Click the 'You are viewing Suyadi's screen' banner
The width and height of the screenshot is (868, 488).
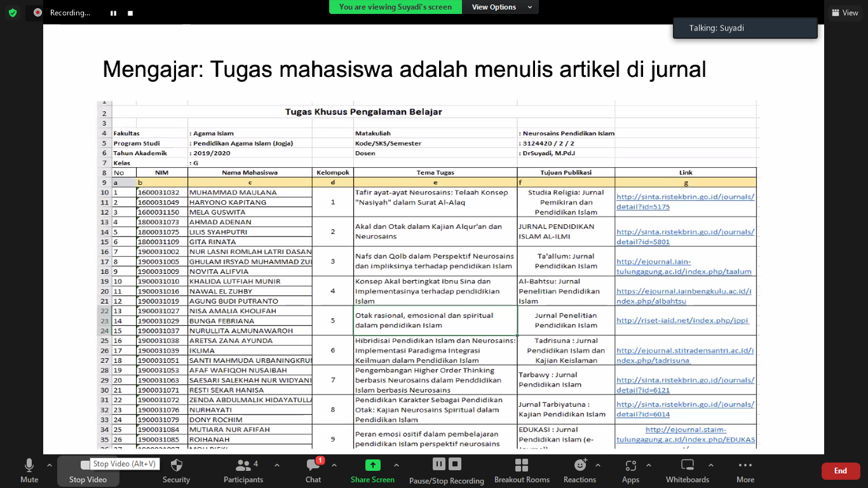tap(395, 7)
